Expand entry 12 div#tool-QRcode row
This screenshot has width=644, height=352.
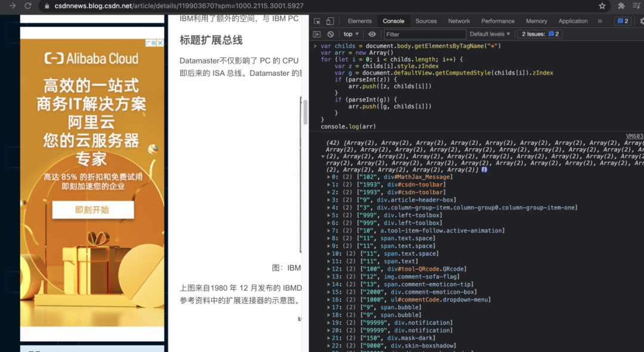pyautogui.click(x=329, y=269)
